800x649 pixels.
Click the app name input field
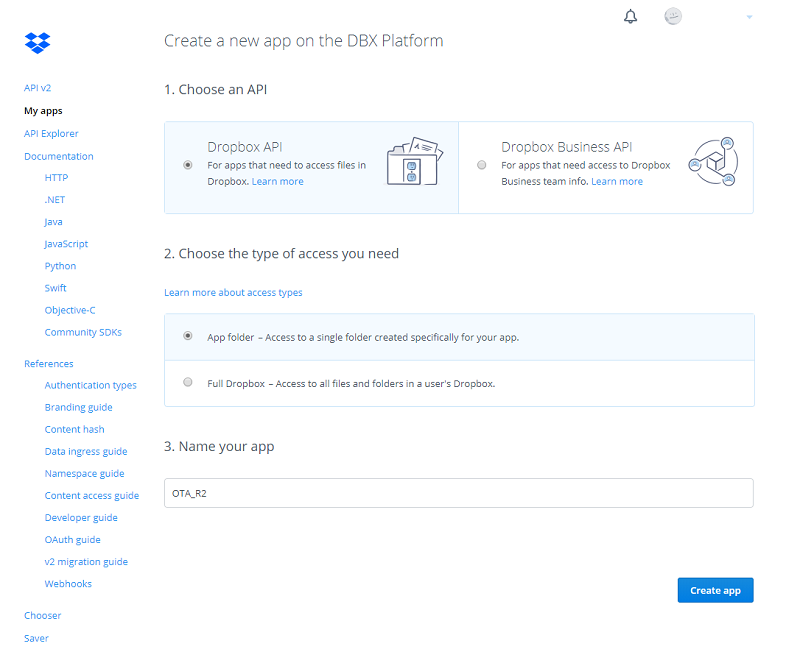(459, 493)
